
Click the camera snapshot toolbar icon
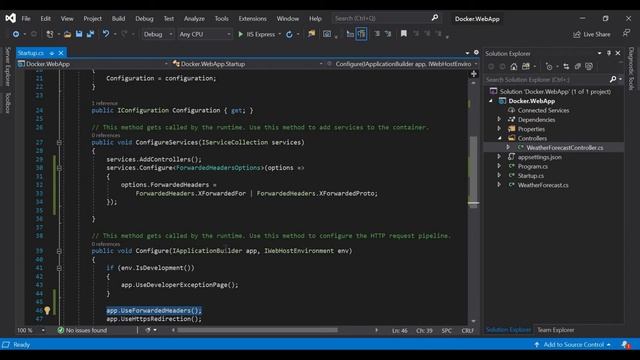point(327,34)
